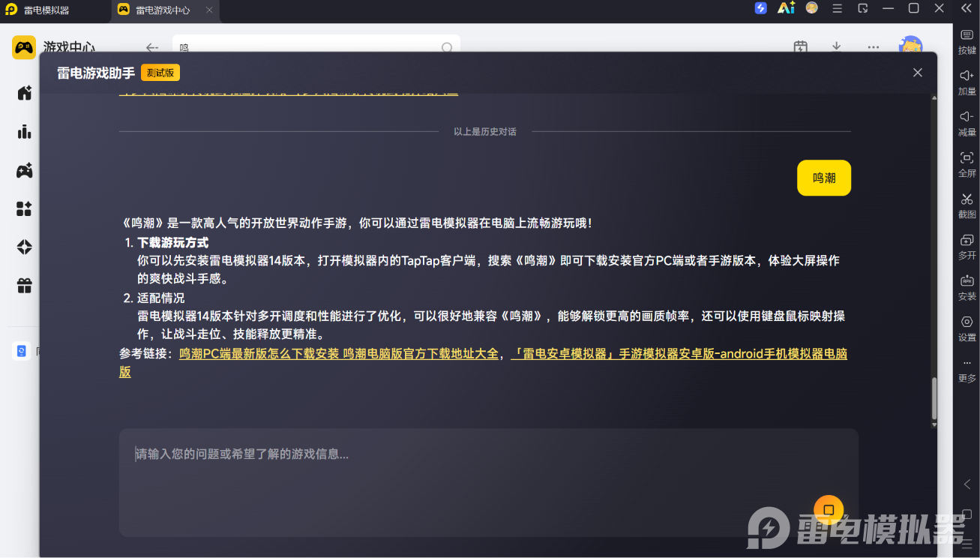Click the game center search box
Image resolution: width=980 pixels, height=558 pixels.
click(x=316, y=45)
